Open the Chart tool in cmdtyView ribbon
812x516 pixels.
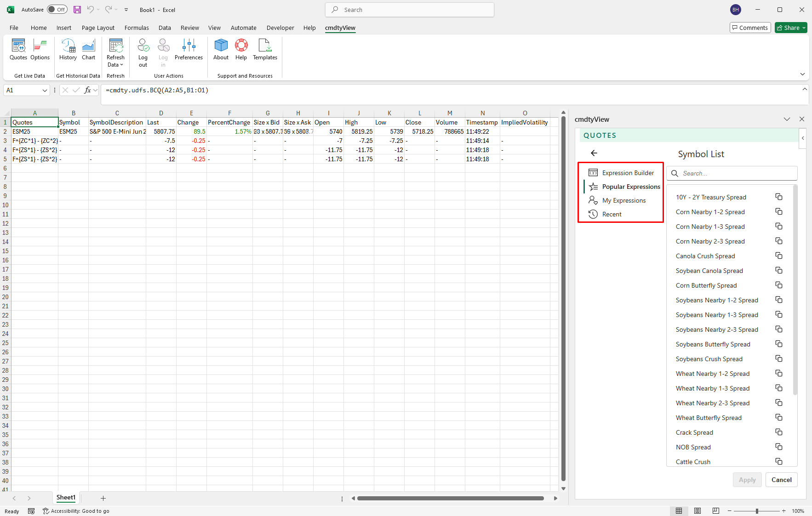(x=88, y=51)
